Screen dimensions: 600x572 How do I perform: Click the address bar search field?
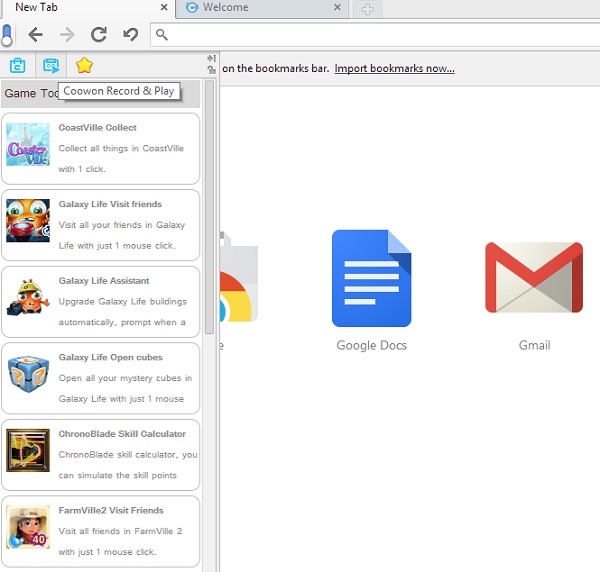click(375, 35)
